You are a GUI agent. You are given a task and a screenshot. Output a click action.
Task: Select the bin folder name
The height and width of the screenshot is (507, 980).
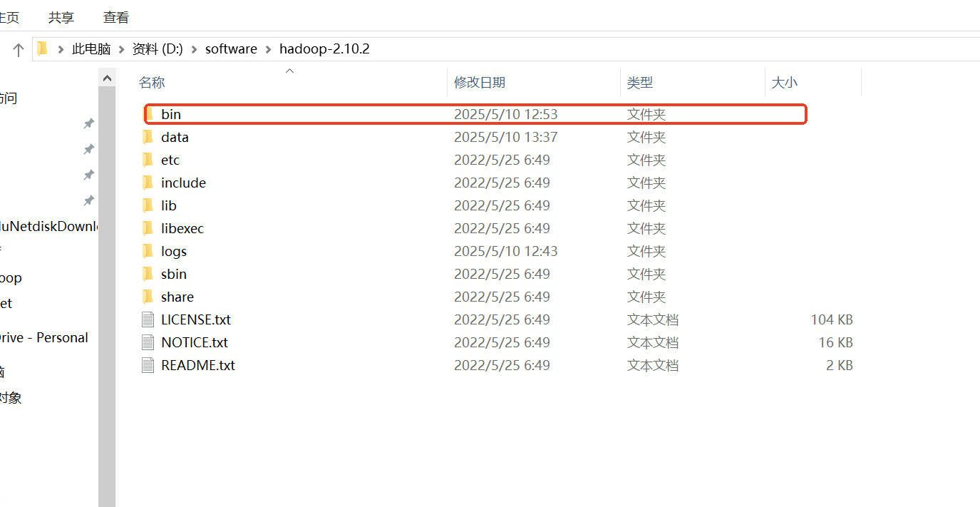tap(171, 114)
